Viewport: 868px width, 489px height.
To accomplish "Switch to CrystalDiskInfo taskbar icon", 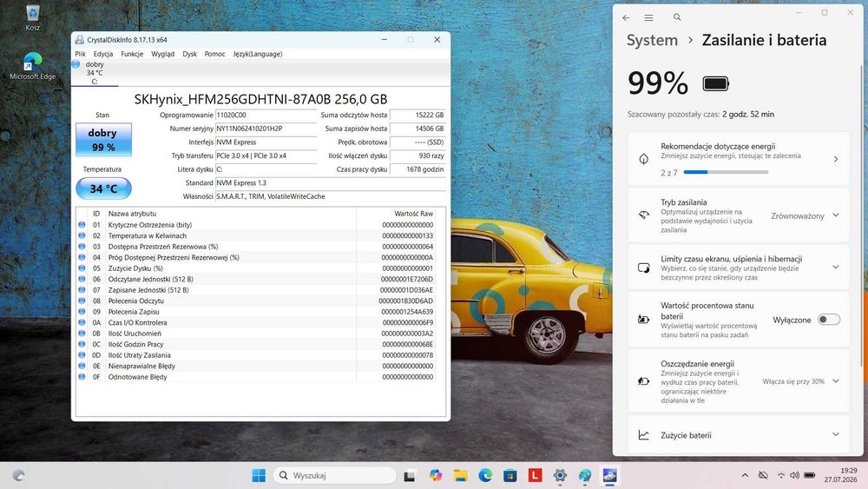I will coord(609,475).
